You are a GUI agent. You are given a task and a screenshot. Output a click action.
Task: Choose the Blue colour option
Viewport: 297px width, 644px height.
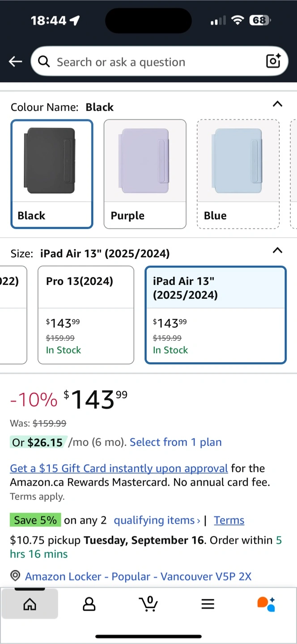point(238,174)
